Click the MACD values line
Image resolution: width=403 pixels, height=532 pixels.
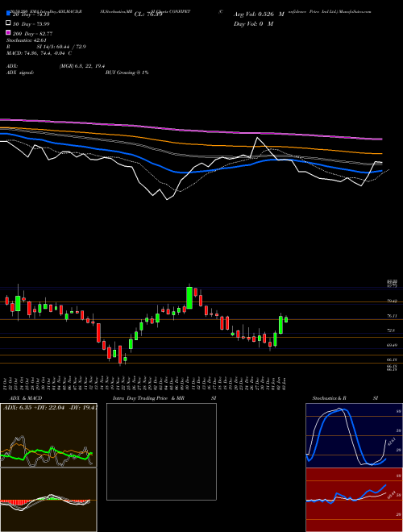39,53
